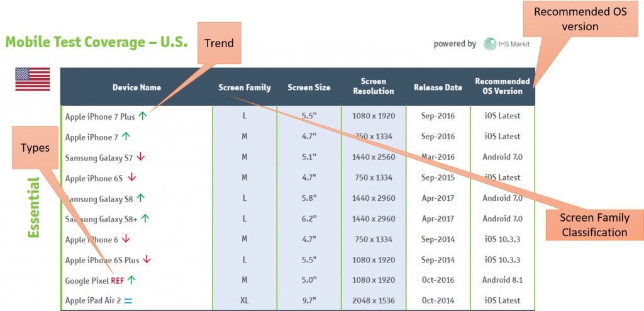Click Apr-2017 release date for Samsung Galaxy S8

click(x=438, y=198)
